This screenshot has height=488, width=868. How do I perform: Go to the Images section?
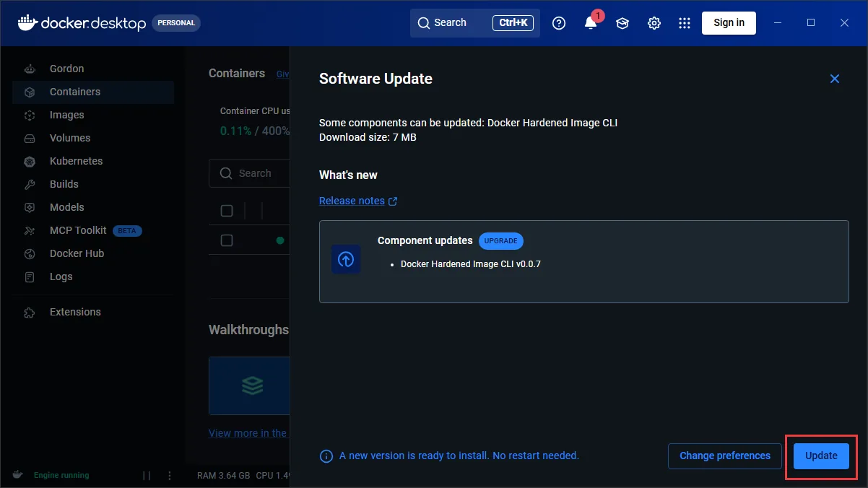[x=93, y=115]
